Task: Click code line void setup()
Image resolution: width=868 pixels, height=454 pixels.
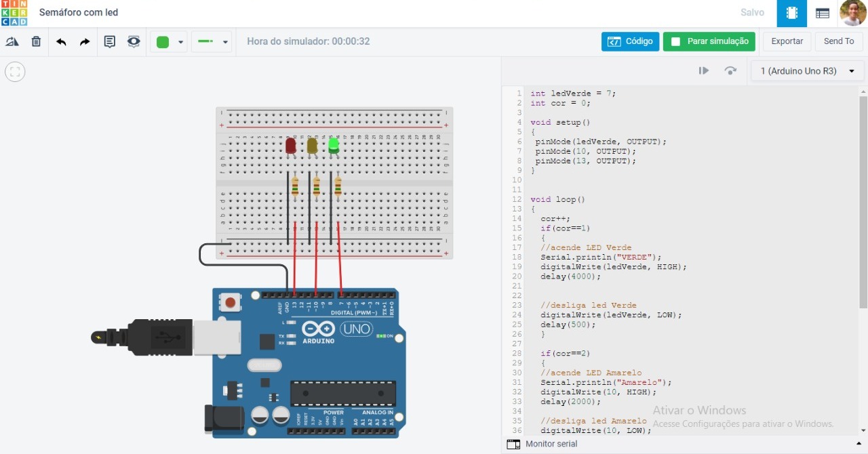Action: pos(561,123)
